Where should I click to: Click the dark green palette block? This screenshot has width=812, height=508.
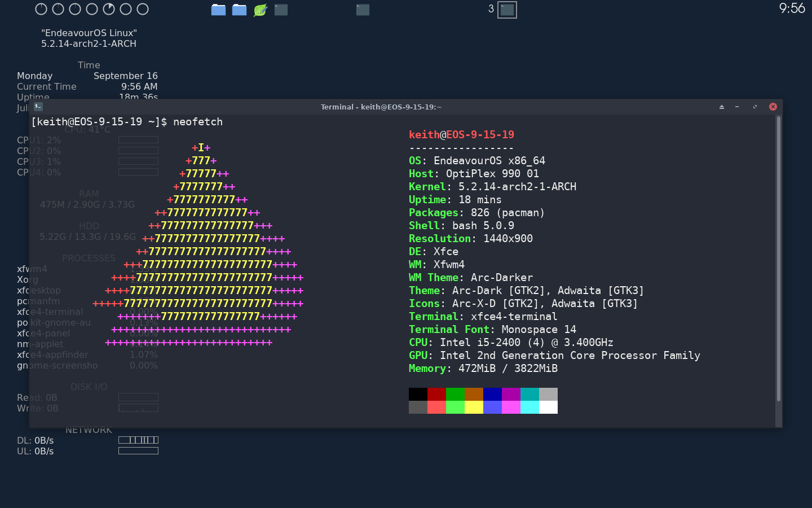click(455, 394)
